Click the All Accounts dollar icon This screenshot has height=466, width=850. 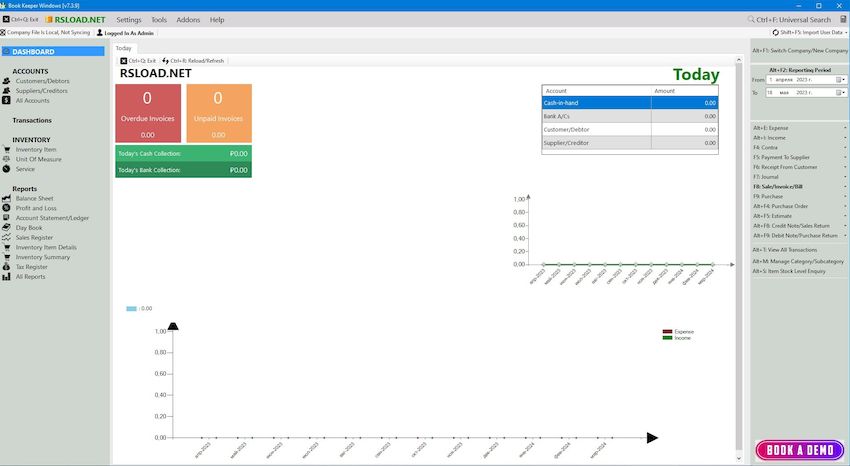7,101
